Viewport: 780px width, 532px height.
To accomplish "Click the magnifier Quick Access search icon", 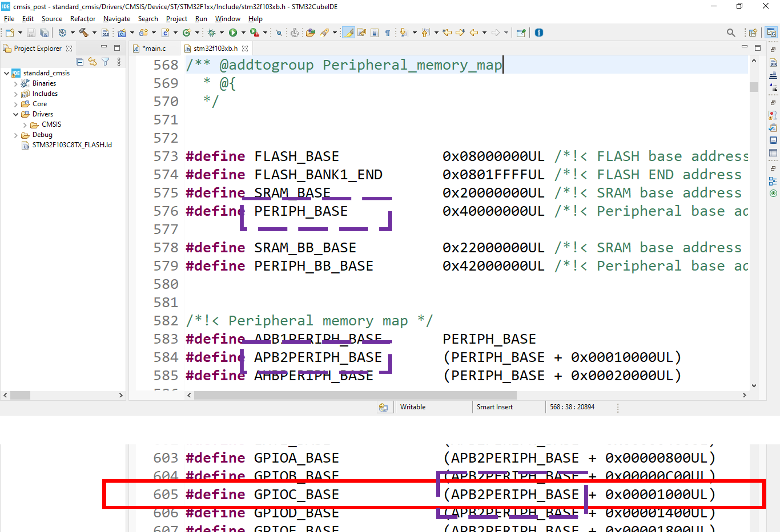I will (x=731, y=33).
